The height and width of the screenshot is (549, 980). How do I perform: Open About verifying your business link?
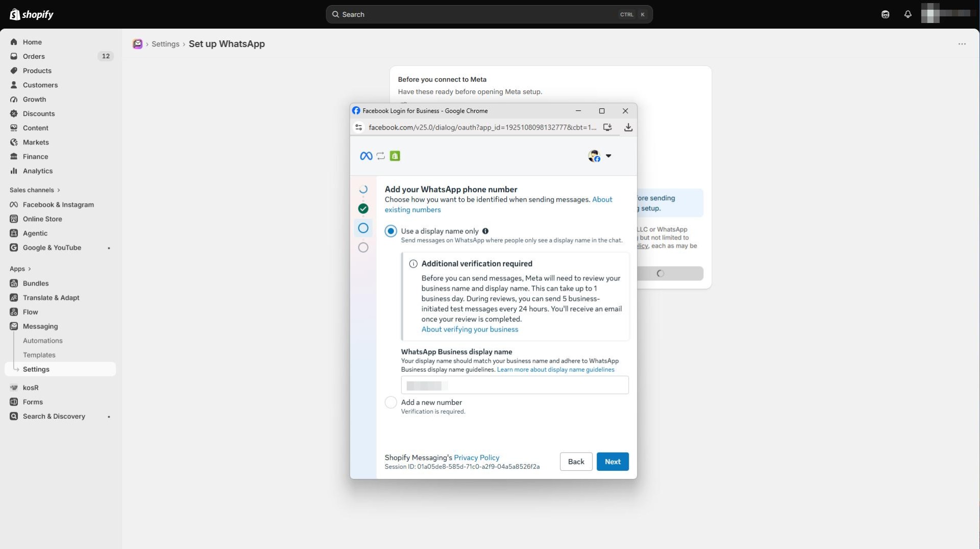(470, 329)
